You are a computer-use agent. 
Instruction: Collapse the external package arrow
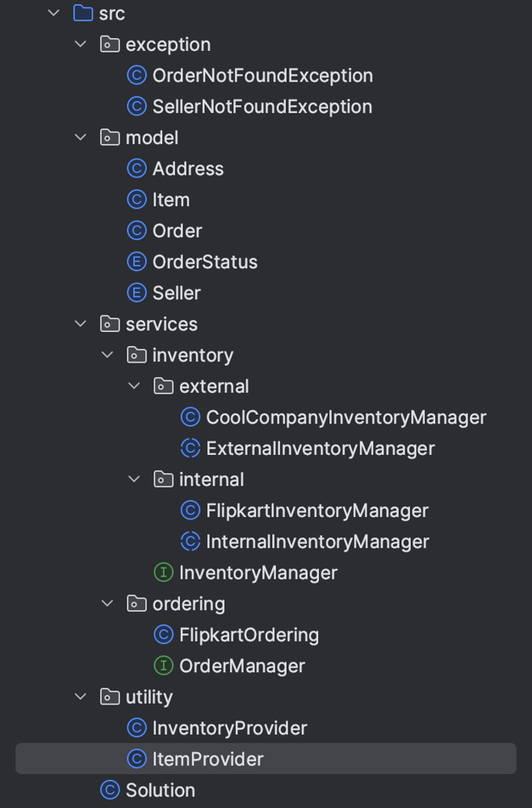click(x=134, y=386)
